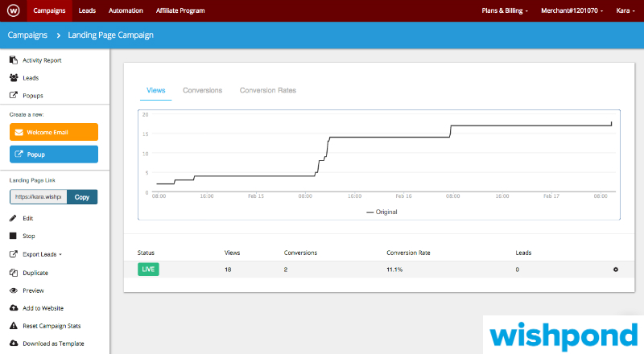Open the Automation menu item
This screenshot has height=354, width=644.
(x=126, y=11)
